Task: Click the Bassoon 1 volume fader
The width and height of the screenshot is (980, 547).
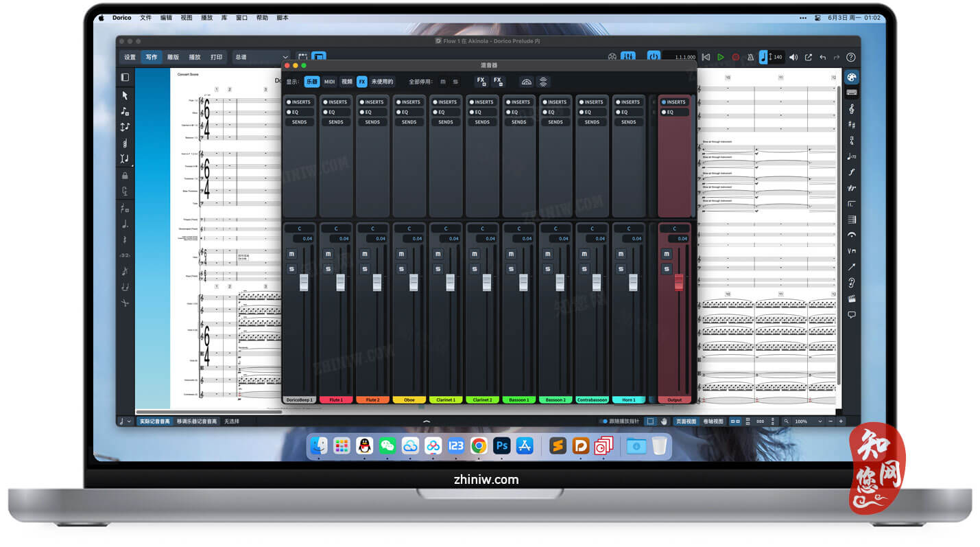Action: pos(523,282)
